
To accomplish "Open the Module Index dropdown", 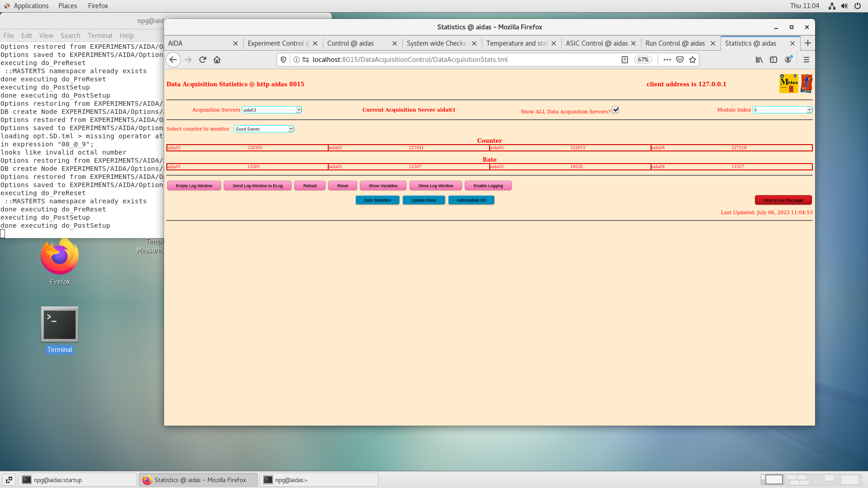I will coord(782,110).
